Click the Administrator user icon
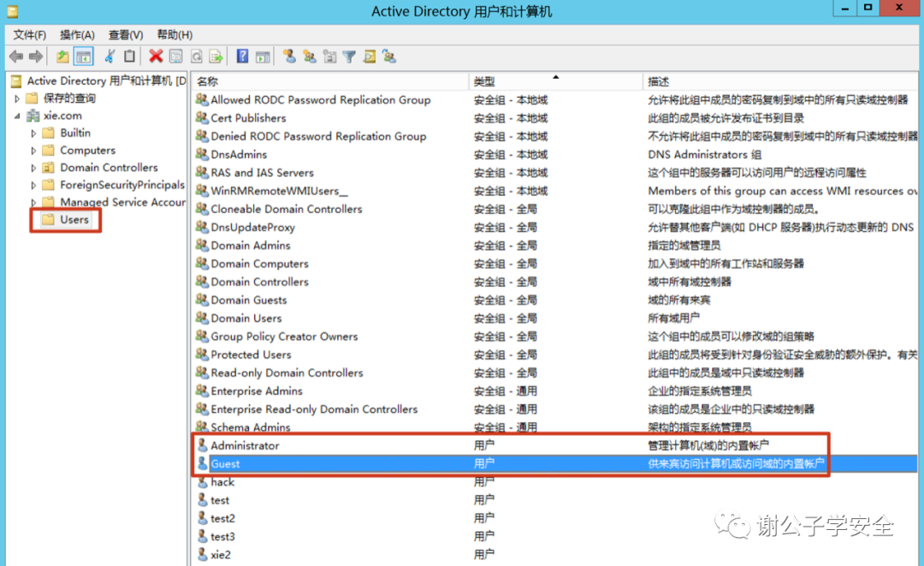The width and height of the screenshot is (924, 566). click(x=202, y=445)
